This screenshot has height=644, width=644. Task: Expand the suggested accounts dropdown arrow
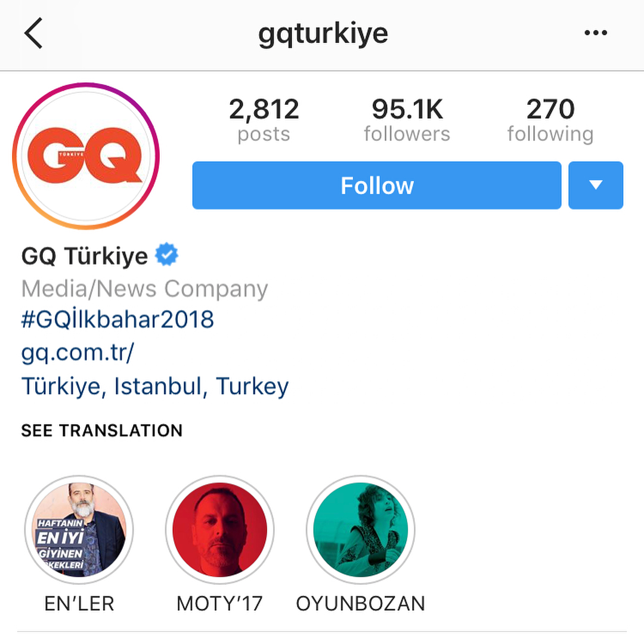click(x=596, y=185)
